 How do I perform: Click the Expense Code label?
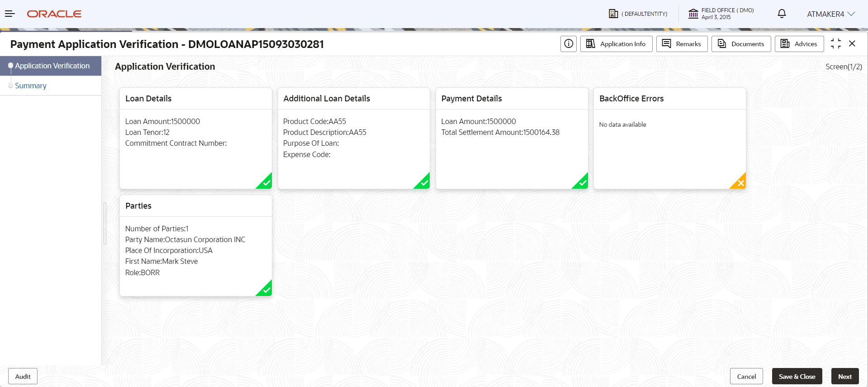[x=307, y=155]
